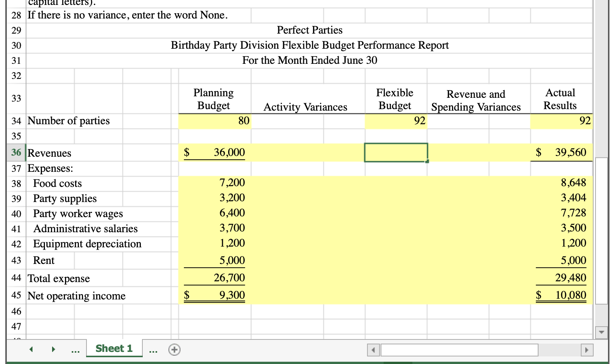This screenshot has width=611, height=364.
Task: Select the Planning Budget revenues cell showing $36,000
Action: pyautogui.click(x=214, y=153)
